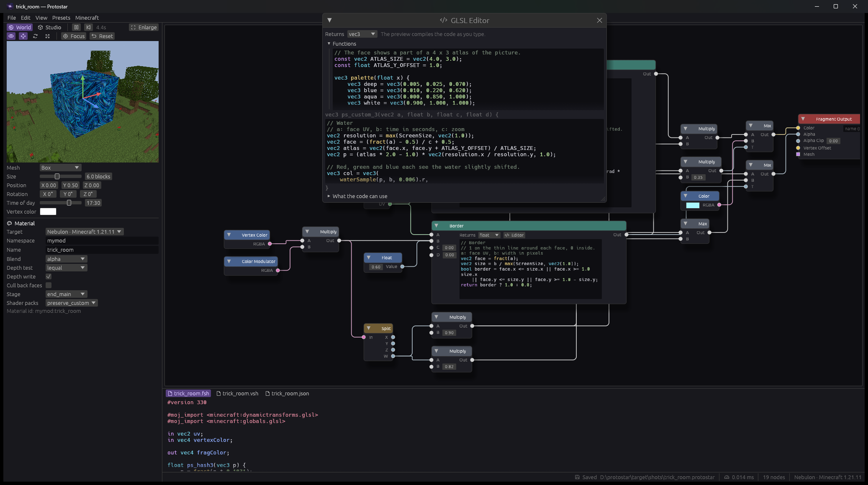This screenshot has width=868, height=485.
Task: Select the rotate gizmo tool icon
Action: 36,36
